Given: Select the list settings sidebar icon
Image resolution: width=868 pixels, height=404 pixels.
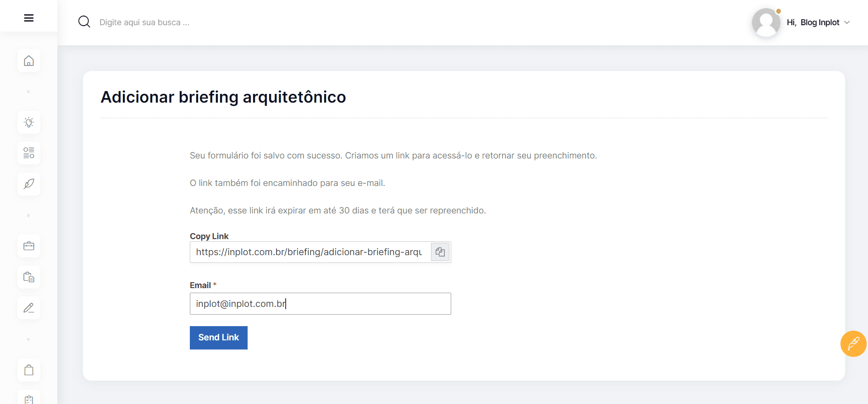Looking at the screenshot, I should [x=29, y=153].
